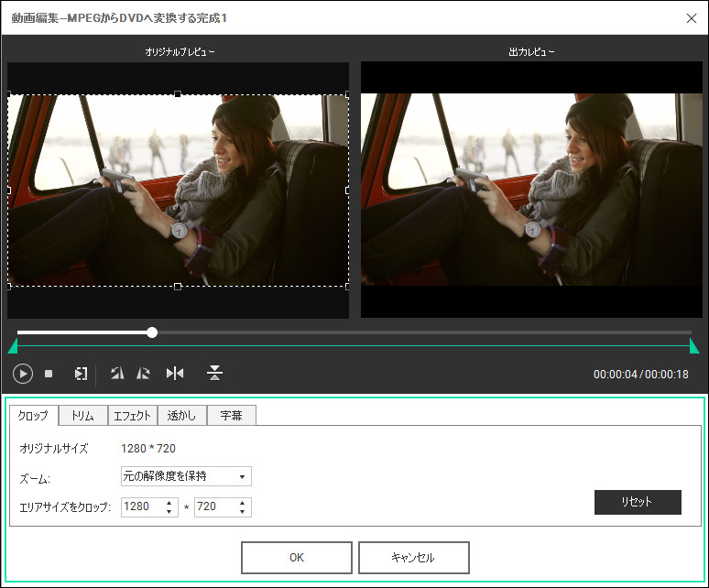The width and height of the screenshot is (709, 588).
Task: Flip the video horizontally
Action: click(x=175, y=374)
